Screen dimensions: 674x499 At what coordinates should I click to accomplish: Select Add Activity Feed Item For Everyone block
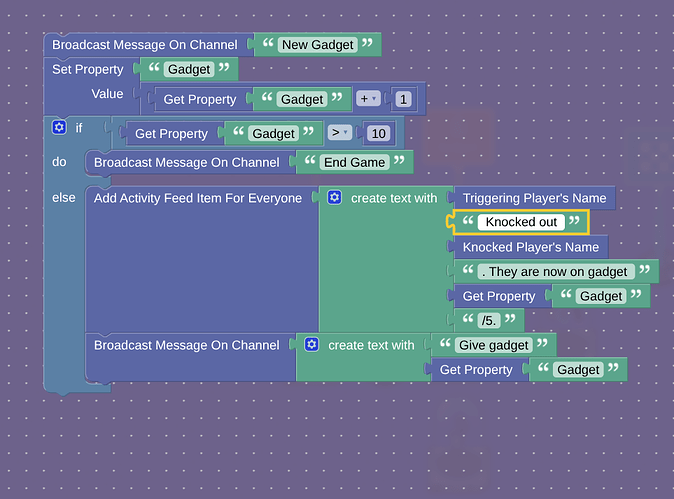coord(197,198)
